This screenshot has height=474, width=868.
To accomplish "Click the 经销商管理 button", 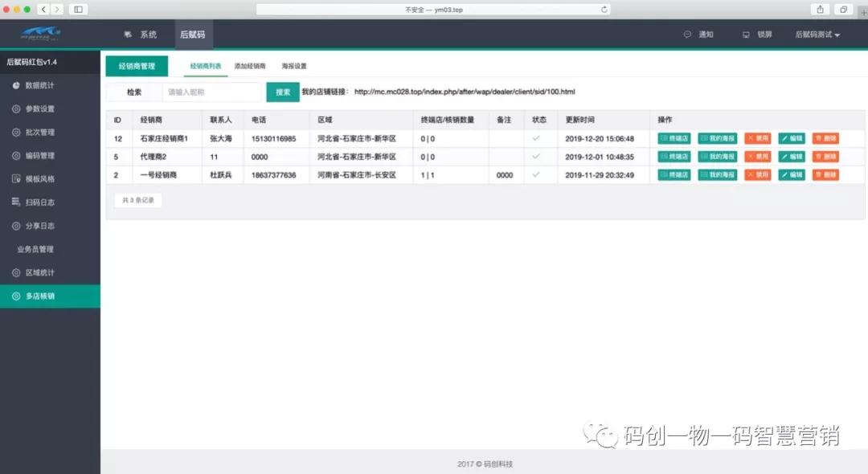I will click(x=137, y=66).
